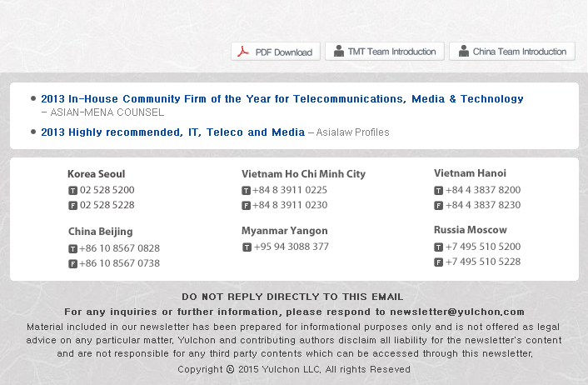Click the Myanmar Yangon telephone T icon
Image resolution: width=588 pixels, height=385 pixels.
[247, 247]
